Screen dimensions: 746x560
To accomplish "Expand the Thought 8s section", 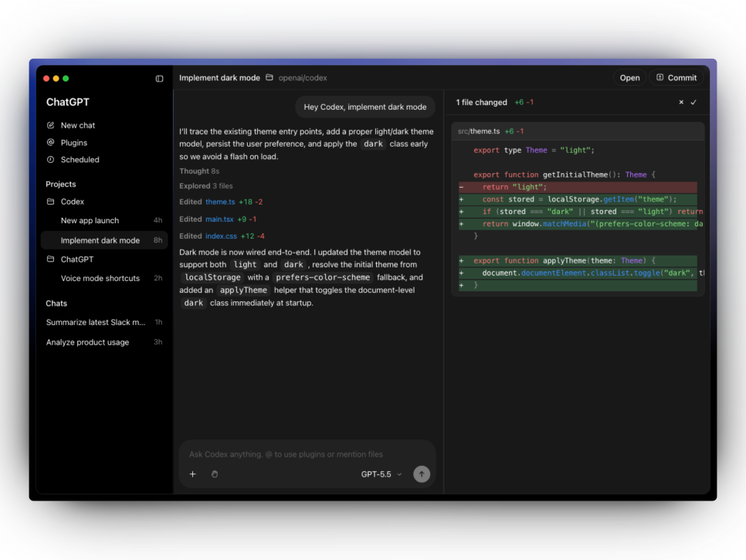I will coord(199,171).
